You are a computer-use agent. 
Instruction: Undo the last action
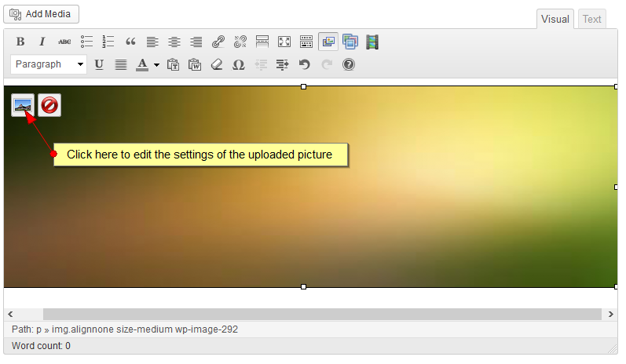coord(304,64)
